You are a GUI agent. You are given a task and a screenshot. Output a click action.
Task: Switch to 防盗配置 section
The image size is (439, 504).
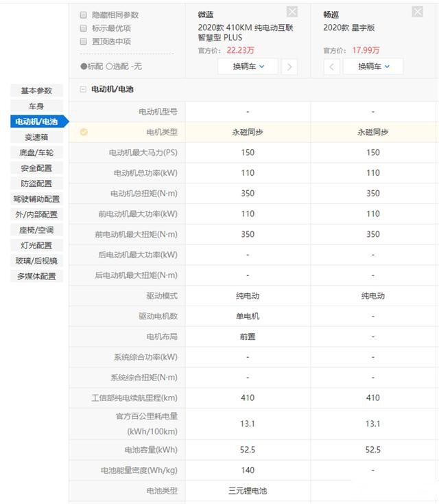(36, 183)
